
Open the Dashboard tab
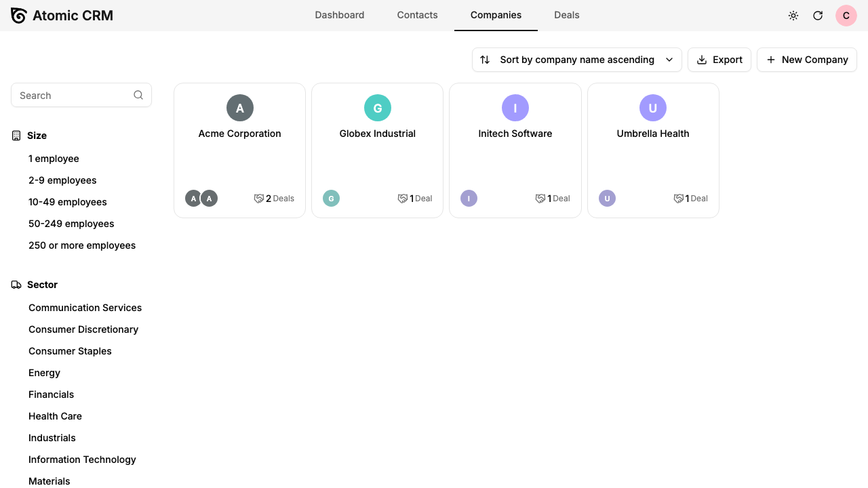point(340,15)
